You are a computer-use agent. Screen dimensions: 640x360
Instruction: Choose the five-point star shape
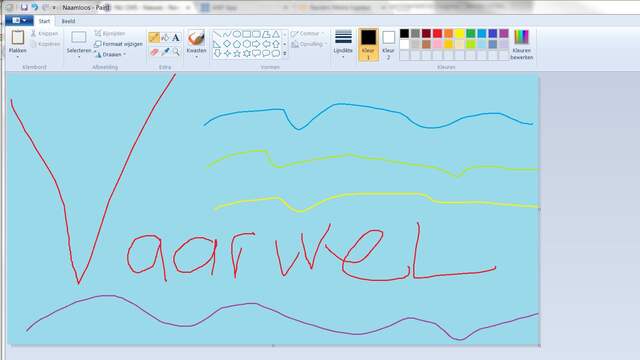pos(237,53)
